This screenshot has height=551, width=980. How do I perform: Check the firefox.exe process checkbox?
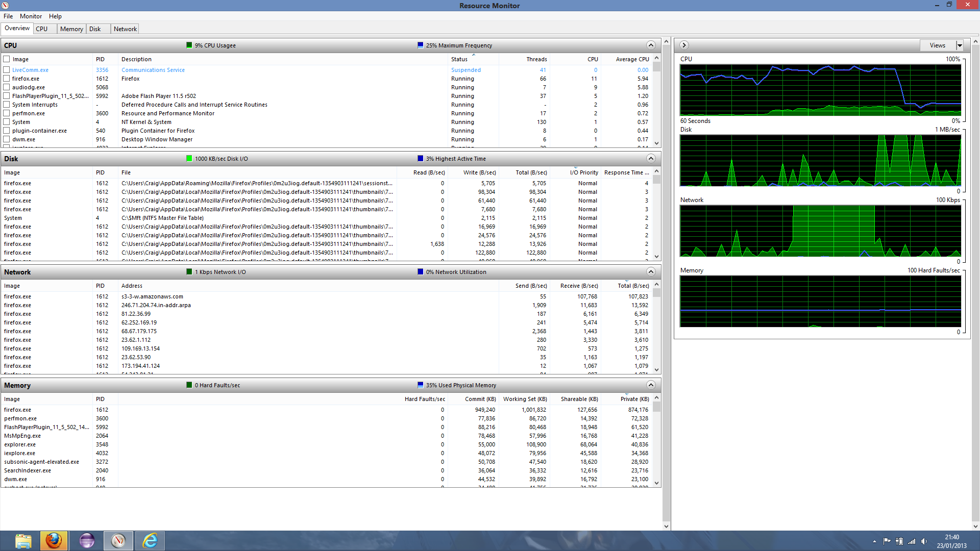pos(6,78)
